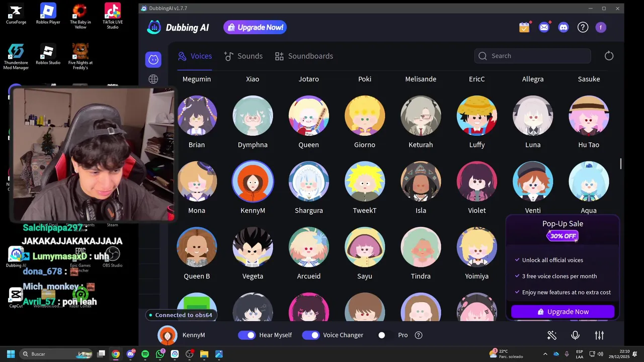Click the KennyM current voice in bottom bar
Viewport: 644px width, 362px height.
coord(182,335)
